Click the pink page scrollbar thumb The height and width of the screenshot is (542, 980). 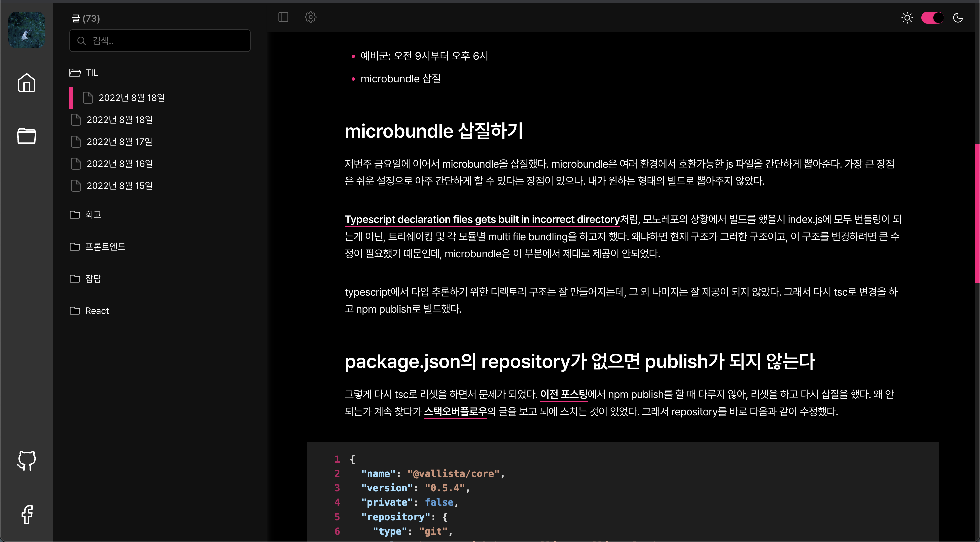tap(977, 213)
